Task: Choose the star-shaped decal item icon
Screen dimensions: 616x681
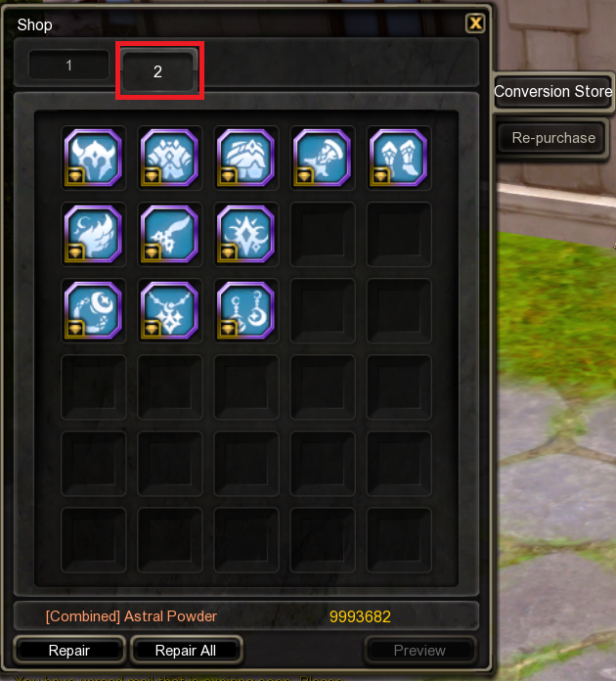Action: pyautogui.click(x=246, y=234)
